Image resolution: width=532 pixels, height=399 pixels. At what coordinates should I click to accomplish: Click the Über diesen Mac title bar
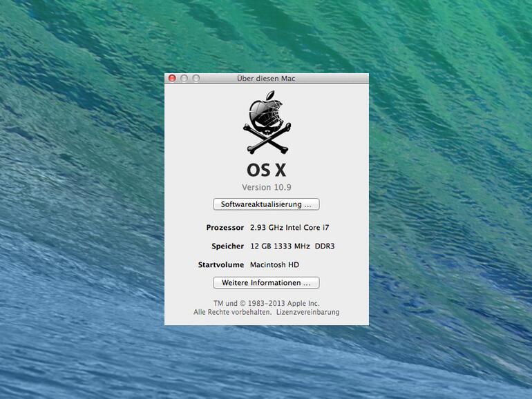click(x=266, y=79)
